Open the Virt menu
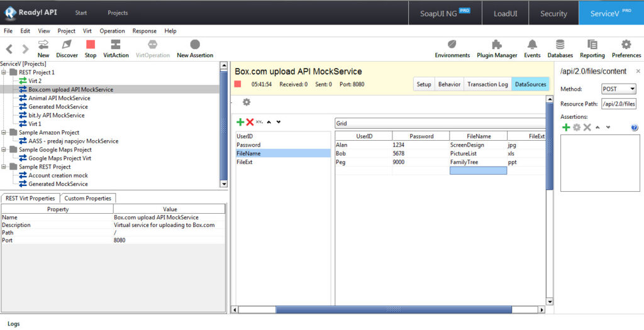Screen dimensions: 644x330 (87, 31)
